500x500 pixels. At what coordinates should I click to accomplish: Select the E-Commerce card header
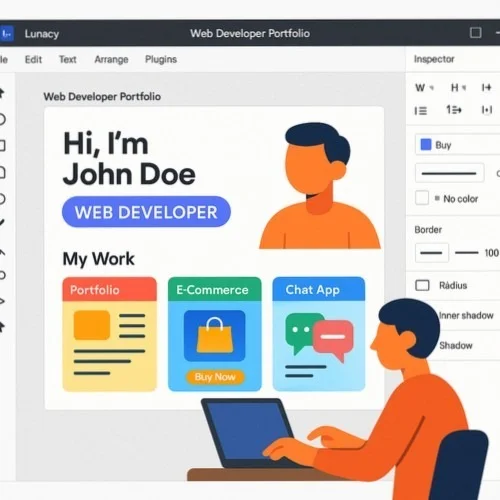click(215, 289)
